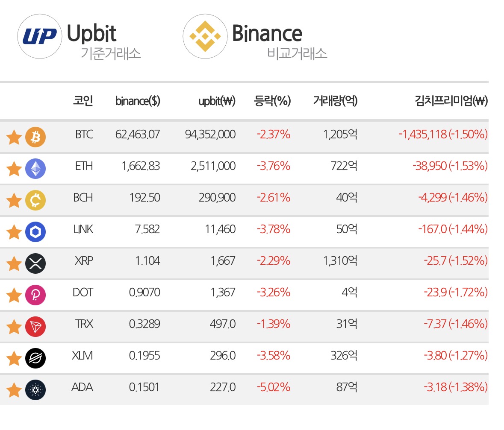Click the Bitcoin coin icon
The height and width of the screenshot is (430, 504).
[35, 137]
